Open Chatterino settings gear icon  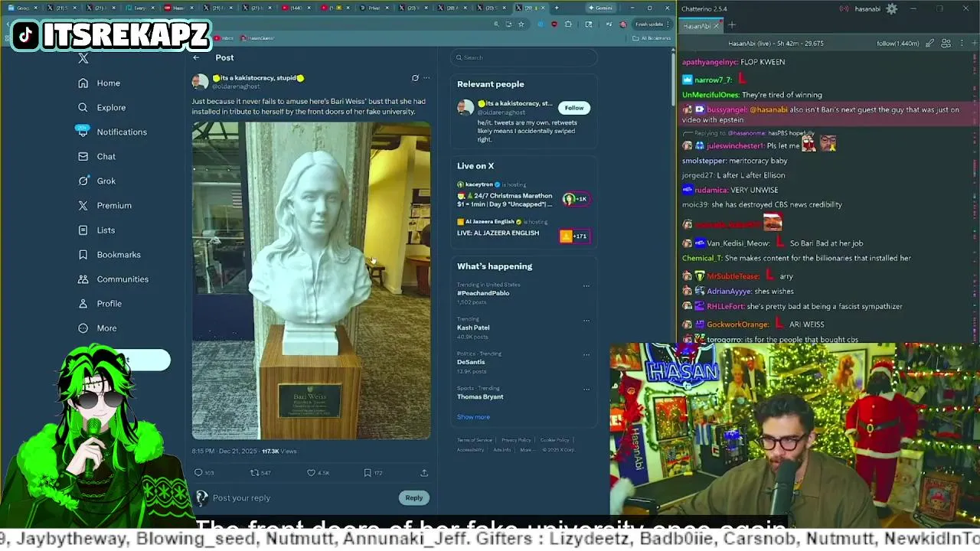point(892,9)
